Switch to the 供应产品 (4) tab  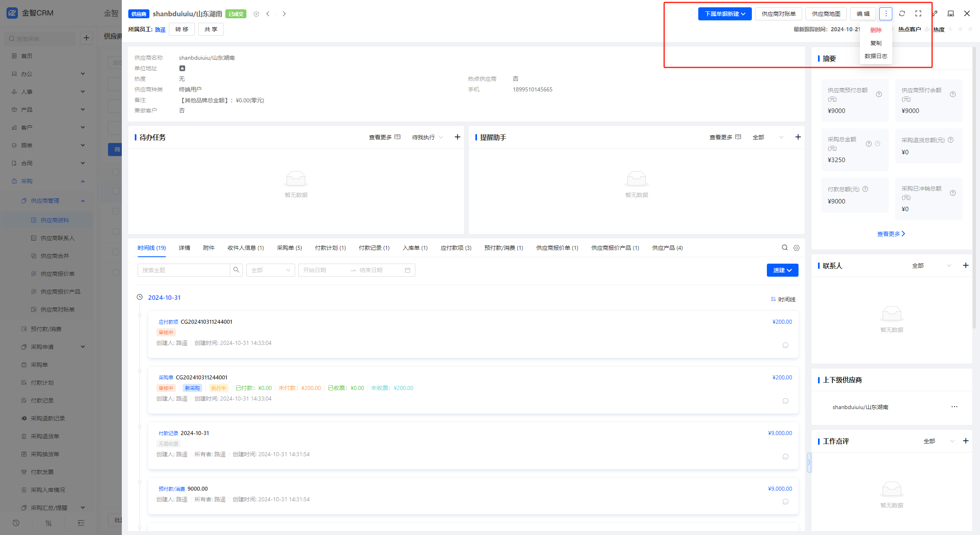pyautogui.click(x=667, y=248)
